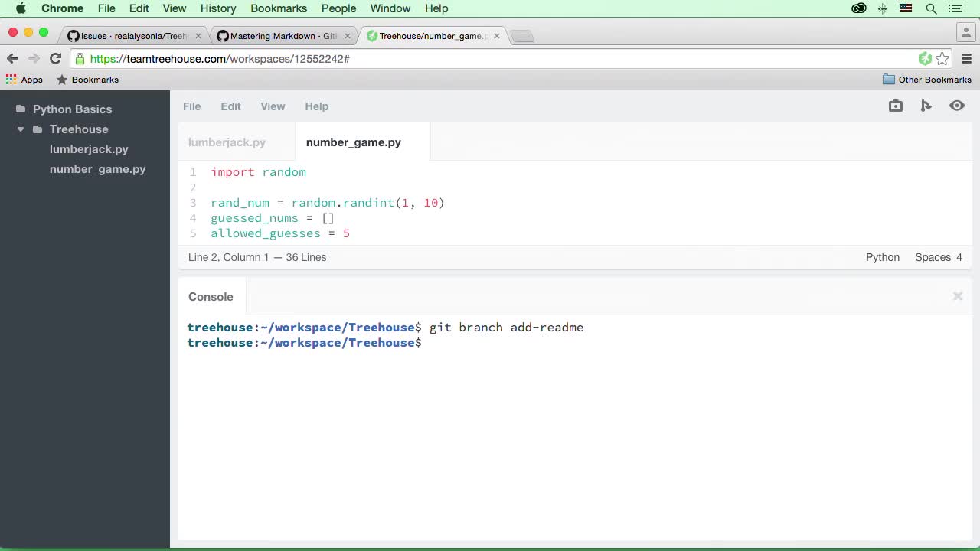980x551 pixels.
Task: Open the Other Bookmarks dropdown
Action: pos(927,79)
